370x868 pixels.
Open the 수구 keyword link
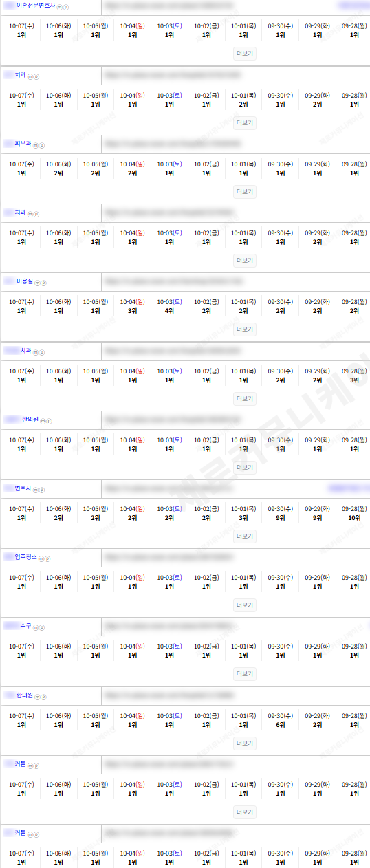coord(25,626)
